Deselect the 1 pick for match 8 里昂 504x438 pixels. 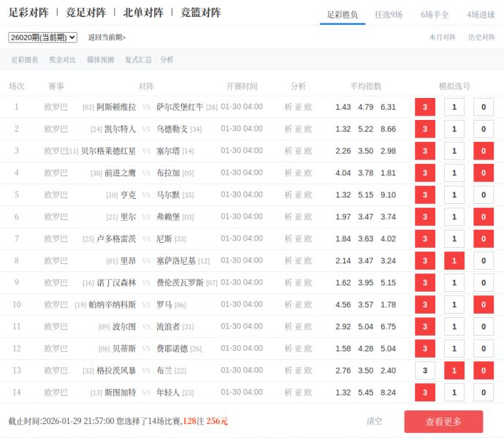[454, 261]
